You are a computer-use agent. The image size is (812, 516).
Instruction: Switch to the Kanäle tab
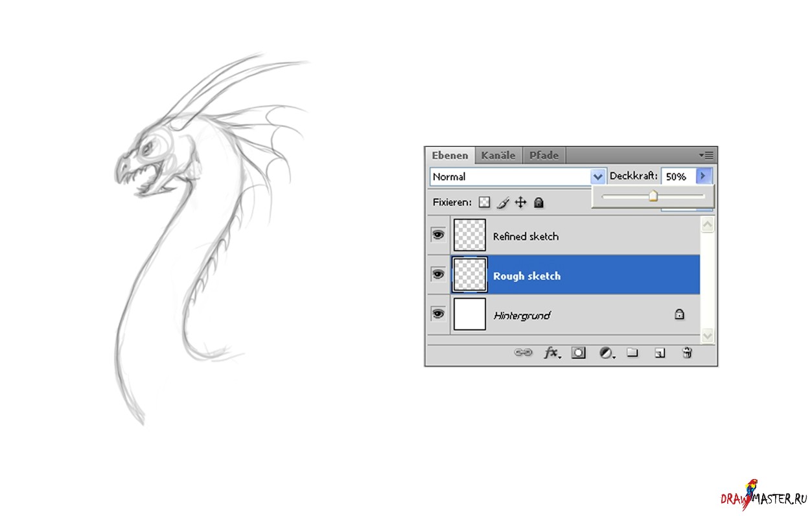(x=498, y=156)
